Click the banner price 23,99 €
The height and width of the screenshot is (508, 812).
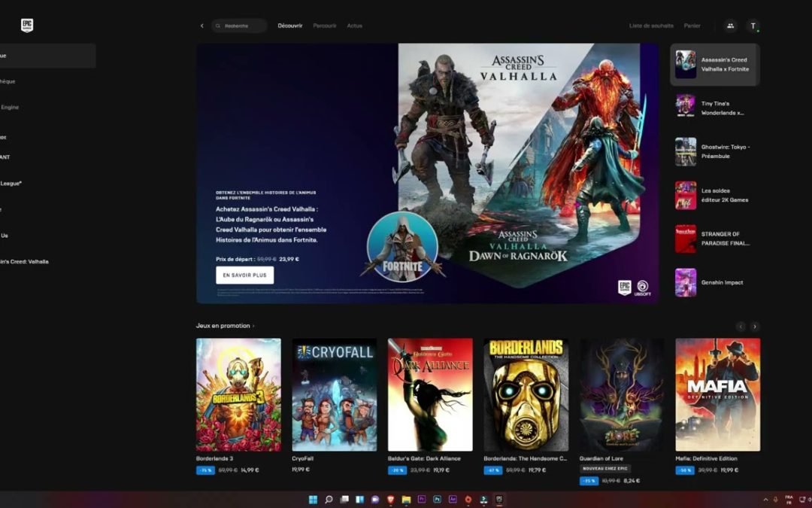point(289,259)
